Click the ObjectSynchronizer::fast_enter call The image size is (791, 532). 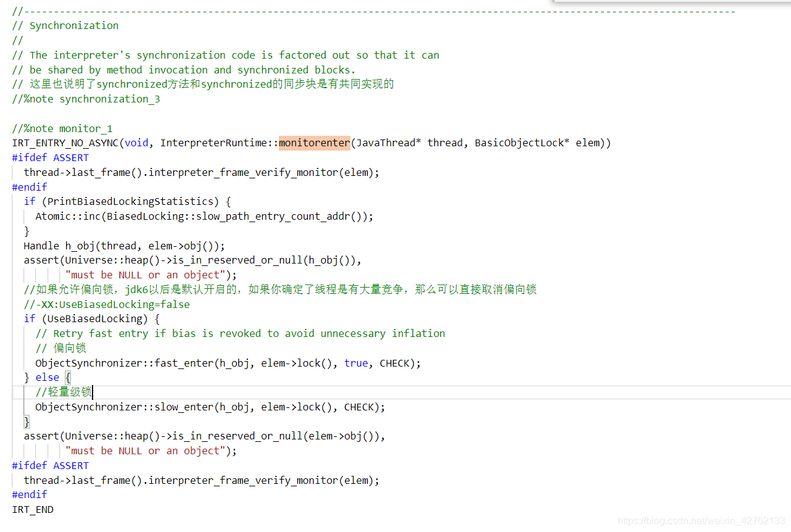pyautogui.click(x=228, y=364)
